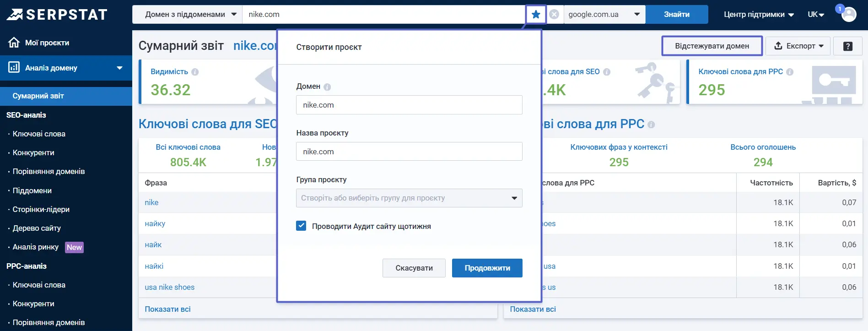Click the info icon after PPC section heading
868x331 pixels.
coord(651,125)
